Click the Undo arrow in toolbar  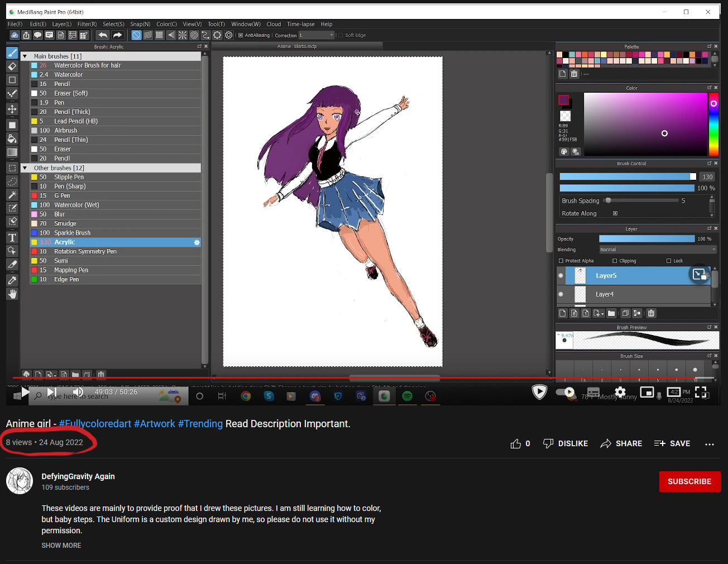[103, 35]
